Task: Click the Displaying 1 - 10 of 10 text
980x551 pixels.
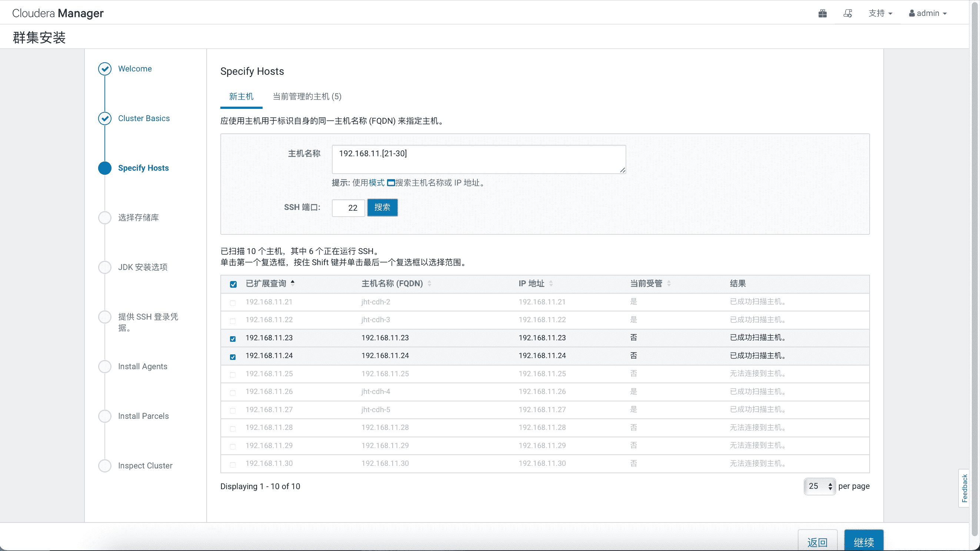Action: click(x=260, y=486)
